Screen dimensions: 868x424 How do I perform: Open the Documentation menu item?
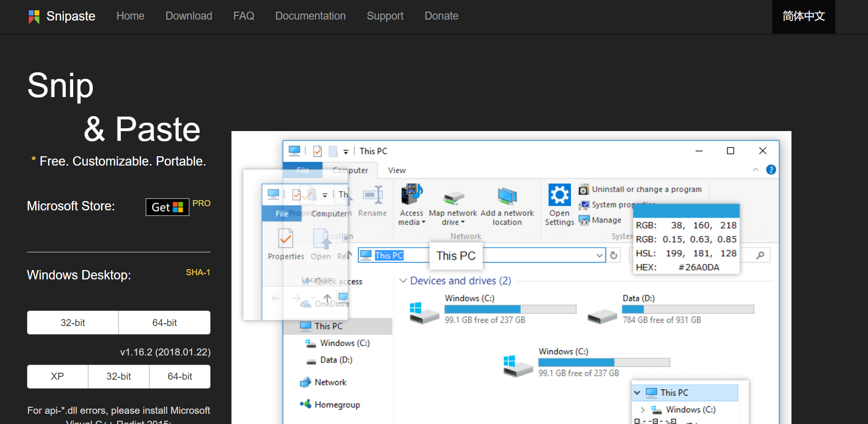point(310,16)
